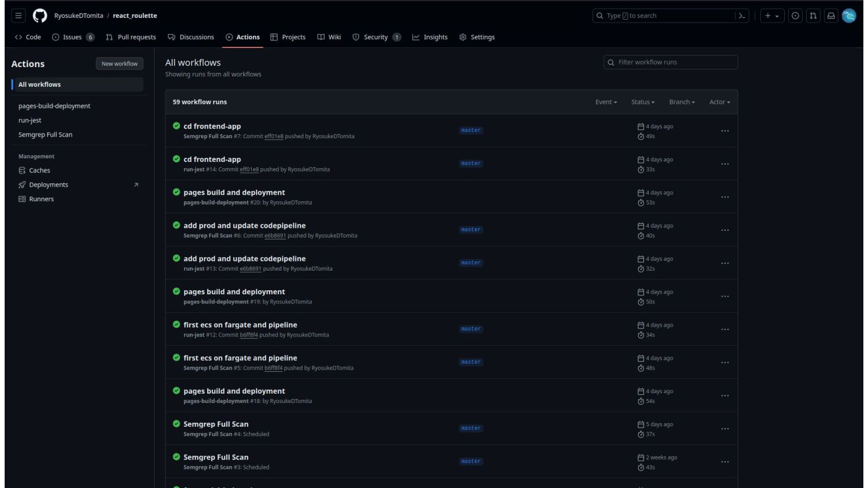Viewport: 868px width, 488px height.
Task: Open the pull requests header icon
Action: 813,16
